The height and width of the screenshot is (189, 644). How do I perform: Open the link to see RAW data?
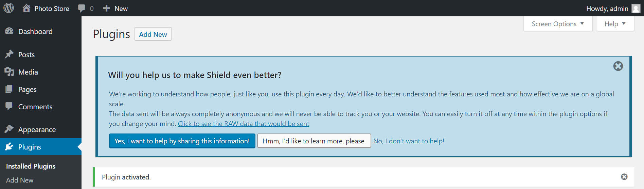[x=244, y=124]
